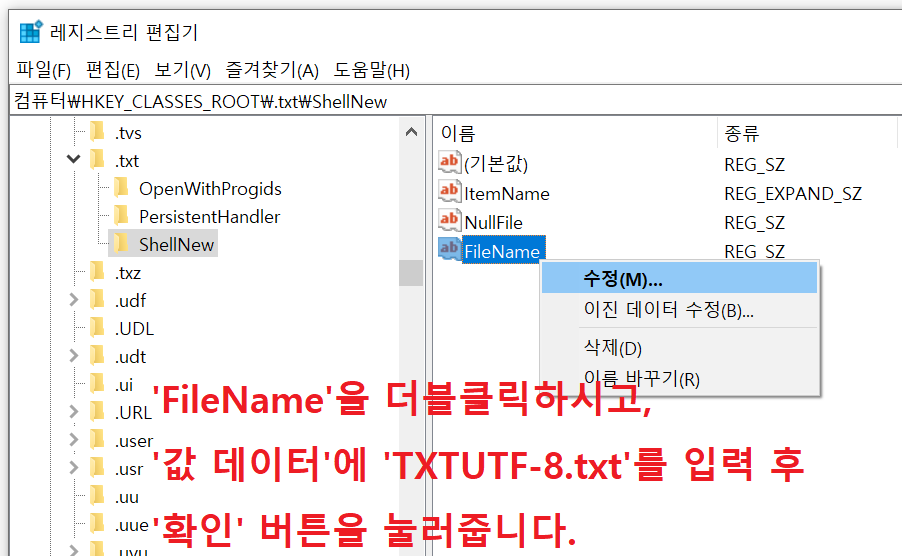Select 수정(M)... in the context menu
902x556 pixels.
pyautogui.click(x=679, y=279)
